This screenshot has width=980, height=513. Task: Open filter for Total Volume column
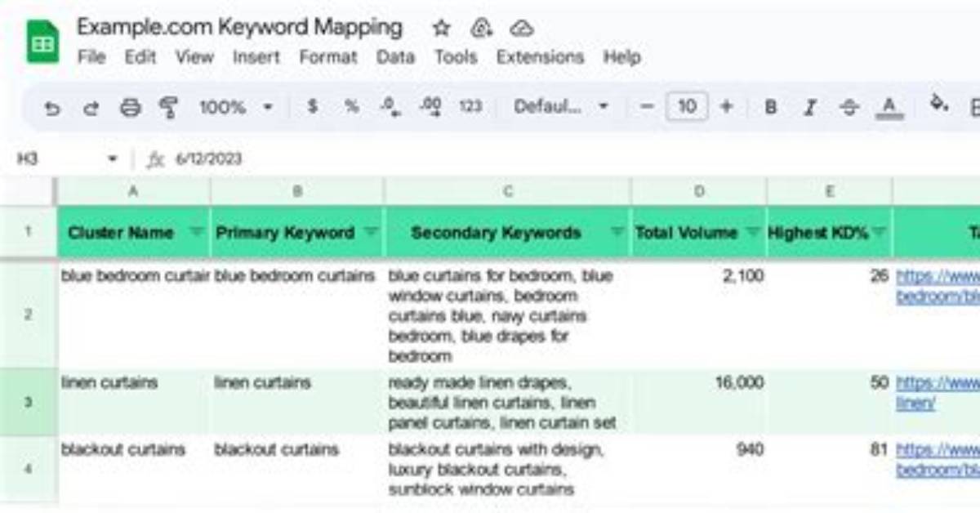(753, 232)
